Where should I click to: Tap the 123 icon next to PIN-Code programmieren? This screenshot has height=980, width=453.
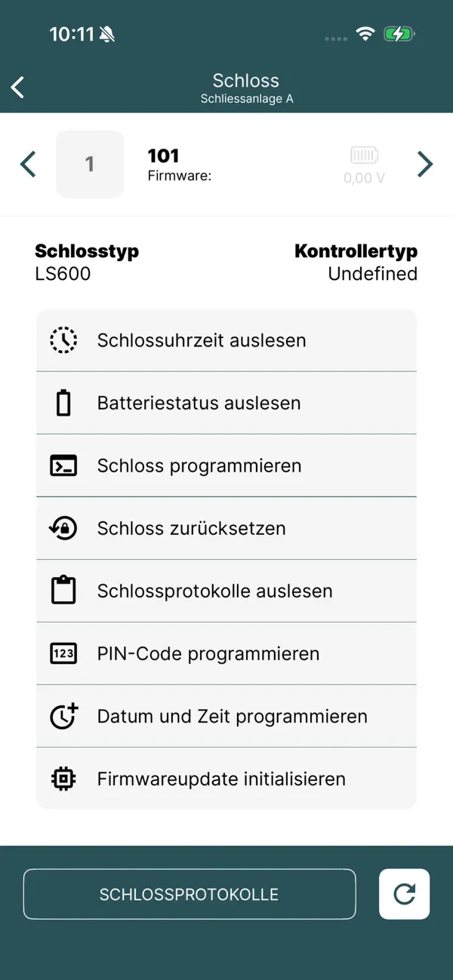coord(63,653)
